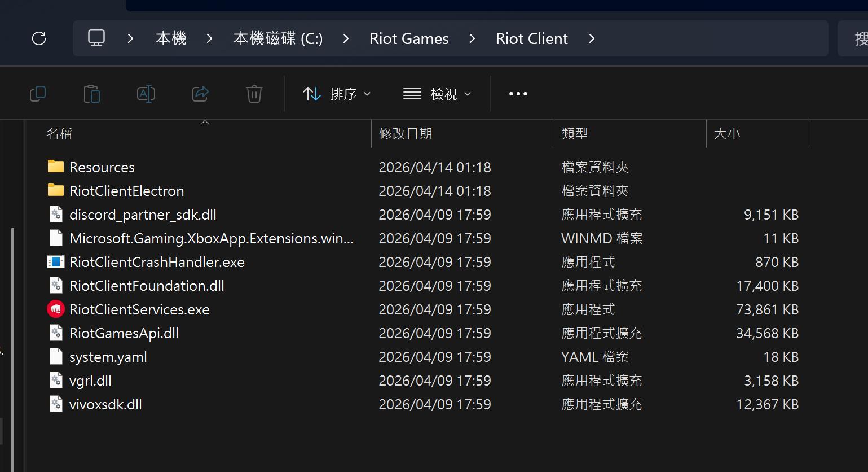Image resolution: width=868 pixels, height=472 pixels.
Task: Expand the chevron after 本機
Action: tap(209, 38)
